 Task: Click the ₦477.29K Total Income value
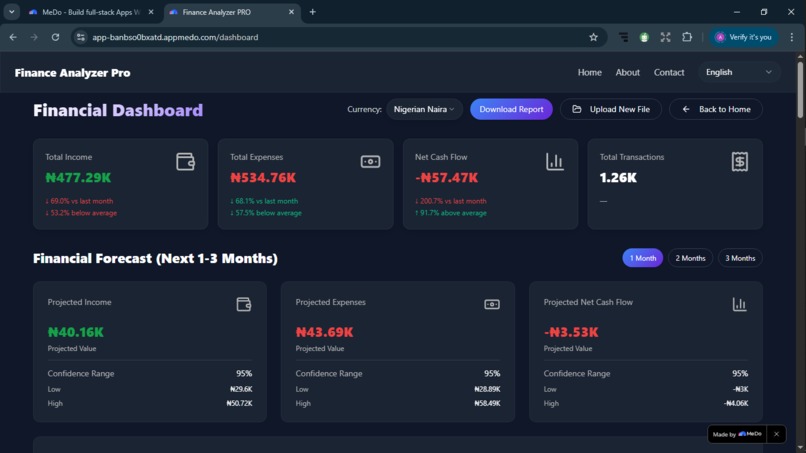(x=78, y=177)
